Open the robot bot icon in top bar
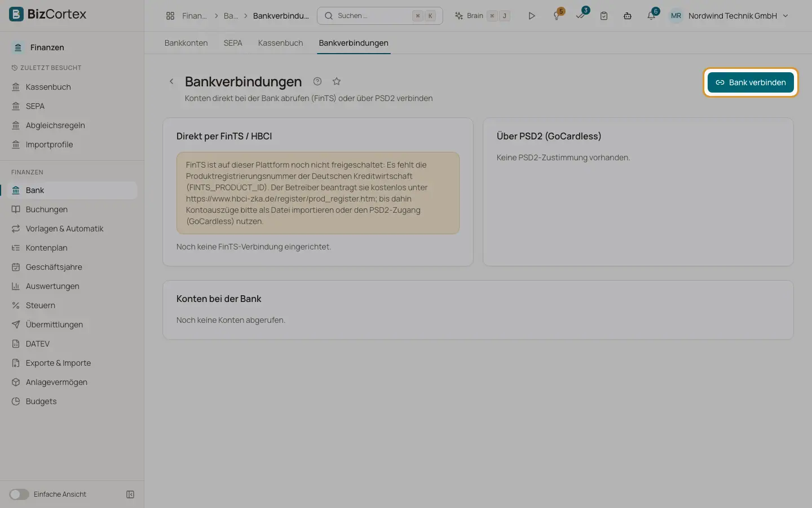The width and height of the screenshot is (812, 508). pyautogui.click(x=628, y=16)
